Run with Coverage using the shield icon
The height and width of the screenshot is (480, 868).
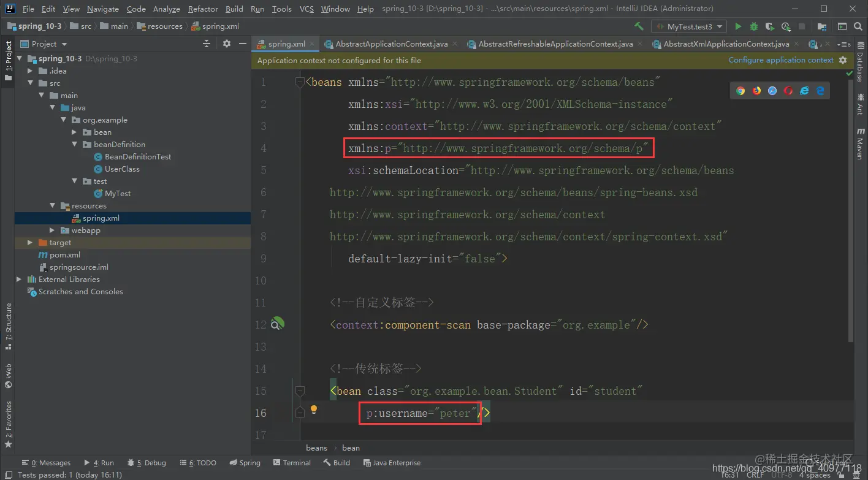(x=770, y=26)
